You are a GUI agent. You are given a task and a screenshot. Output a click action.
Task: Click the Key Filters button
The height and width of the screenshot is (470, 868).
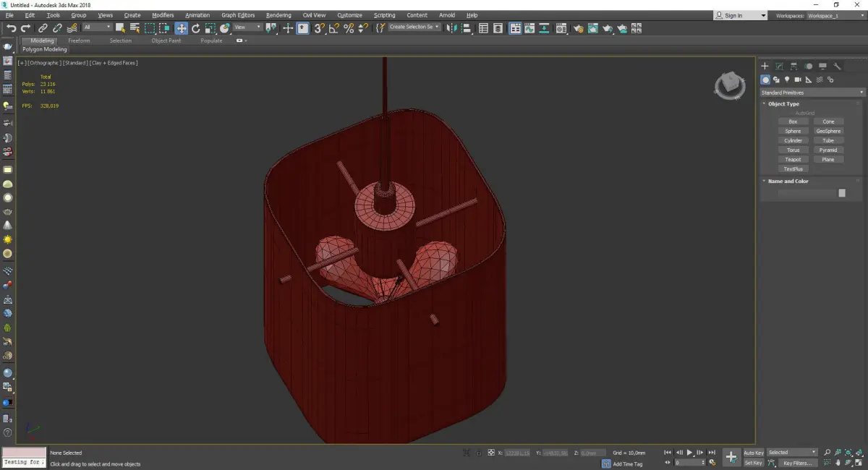tap(797, 463)
